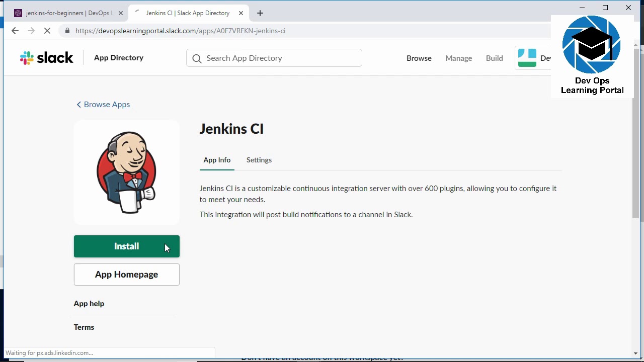The height and width of the screenshot is (362, 644).
Task: Open the App Homepage button
Action: click(127, 275)
